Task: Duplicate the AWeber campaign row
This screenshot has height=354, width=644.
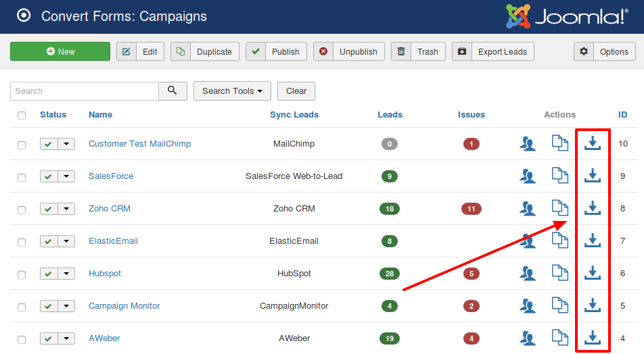Action: [x=560, y=338]
